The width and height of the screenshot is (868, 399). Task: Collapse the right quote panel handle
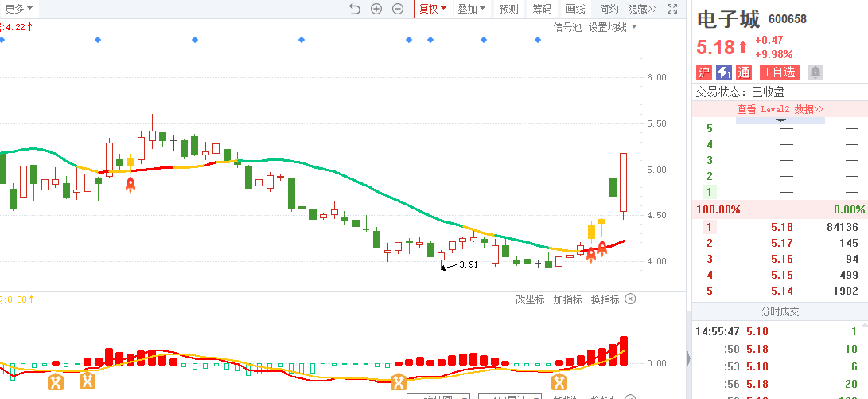click(x=689, y=358)
